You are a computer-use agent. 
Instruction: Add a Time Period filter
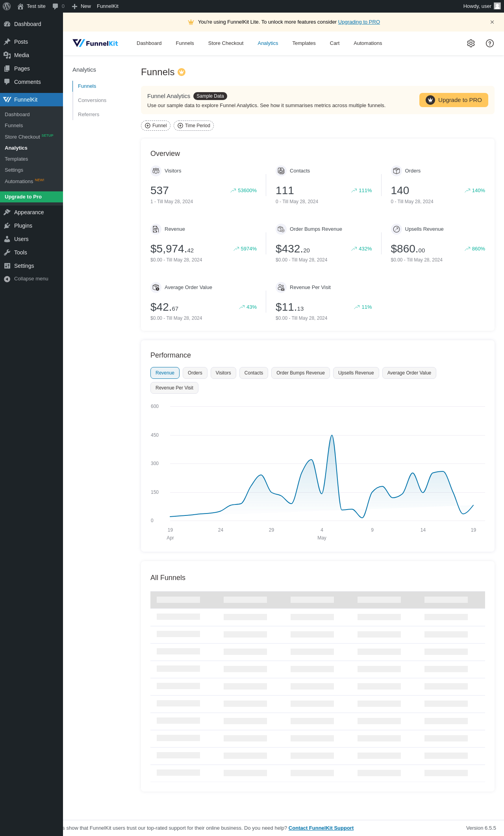click(194, 126)
